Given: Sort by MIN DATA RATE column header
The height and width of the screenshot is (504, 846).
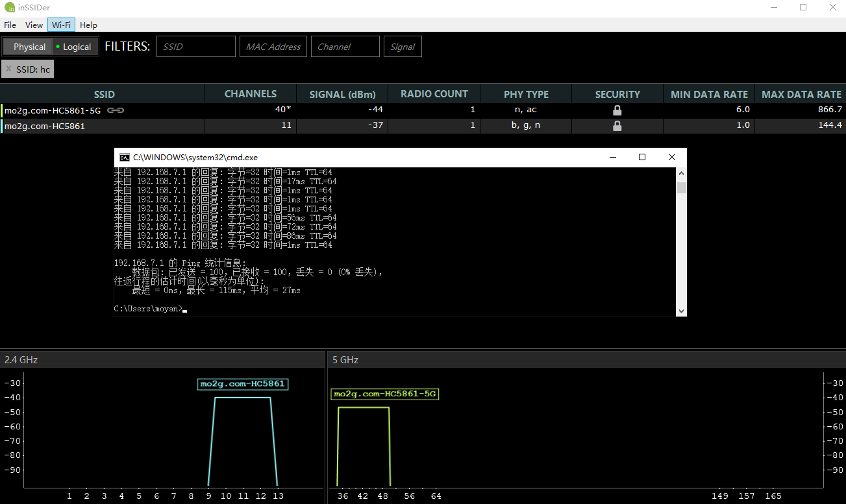Looking at the screenshot, I should (709, 94).
